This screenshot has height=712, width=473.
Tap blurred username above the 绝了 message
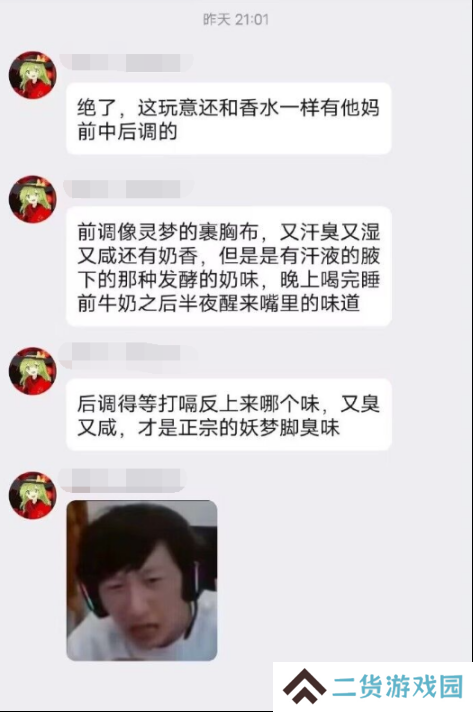tap(127, 62)
